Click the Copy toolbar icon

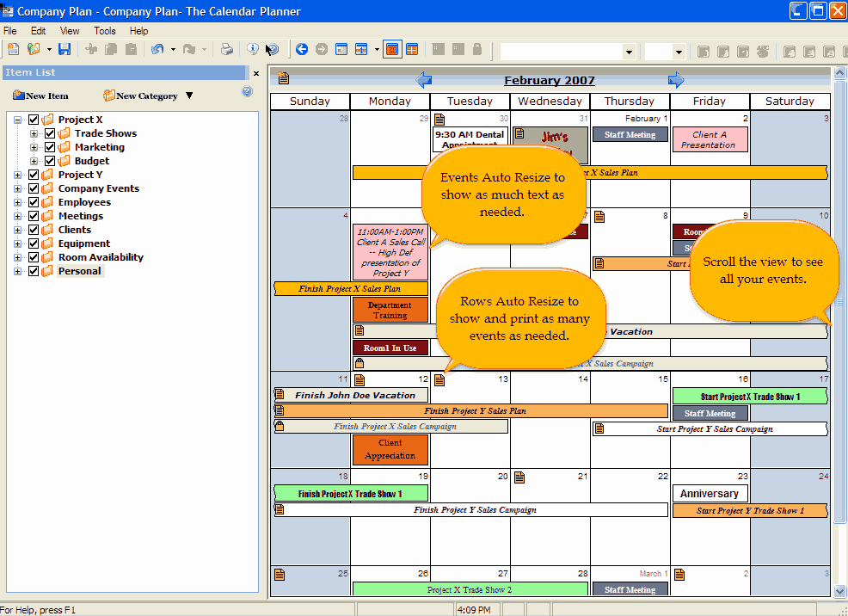[111, 50]
